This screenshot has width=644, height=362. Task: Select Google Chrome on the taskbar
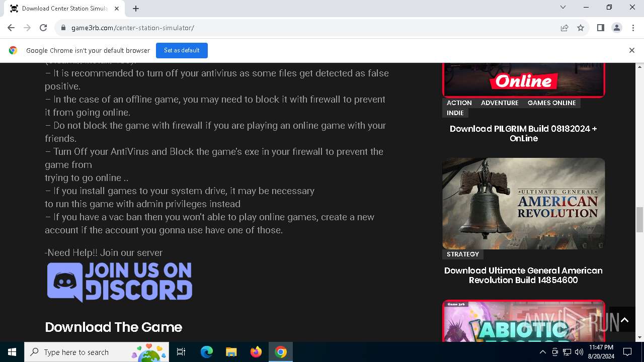point(281,352)
